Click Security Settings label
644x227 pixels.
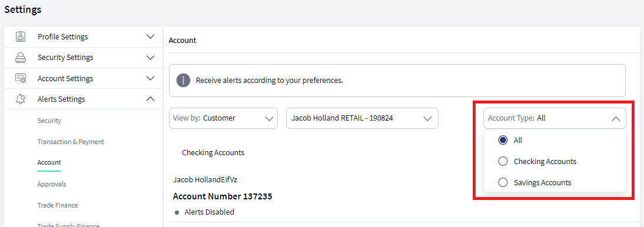click(65, 58)
